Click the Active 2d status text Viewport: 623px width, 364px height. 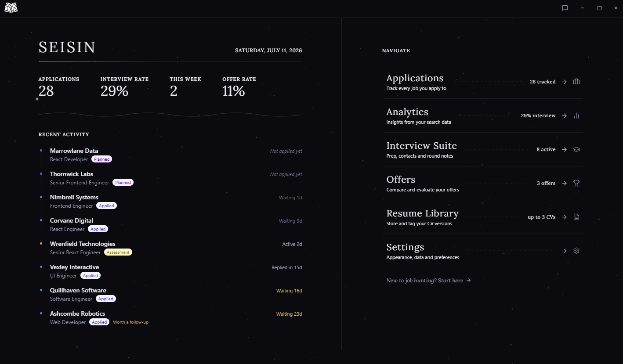point(292,244)
